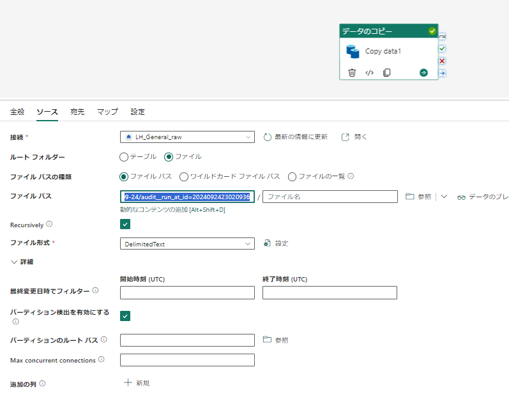Show info for パーティションのルート パス
Viewport: 509px width, 420px height.
(103, 340)
